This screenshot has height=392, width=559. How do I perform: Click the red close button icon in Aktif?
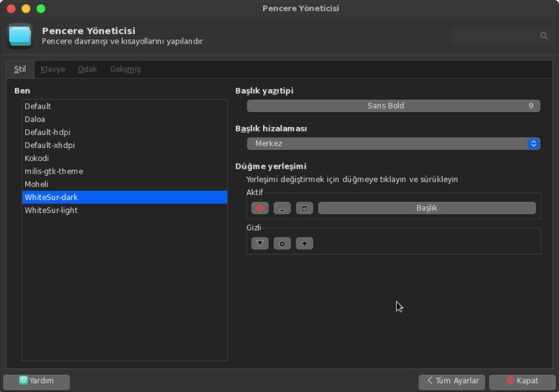(260, 208)
